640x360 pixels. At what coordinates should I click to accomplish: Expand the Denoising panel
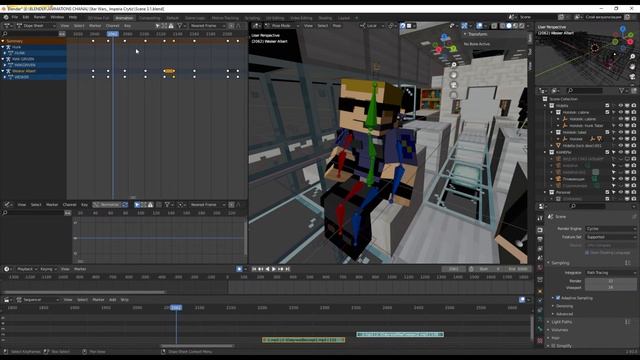click(564, 306)
